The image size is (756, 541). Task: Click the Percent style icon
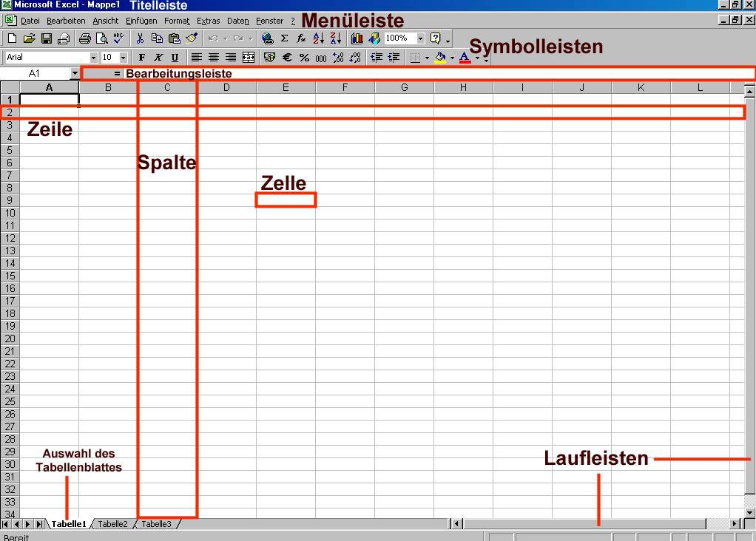(303, 58)
